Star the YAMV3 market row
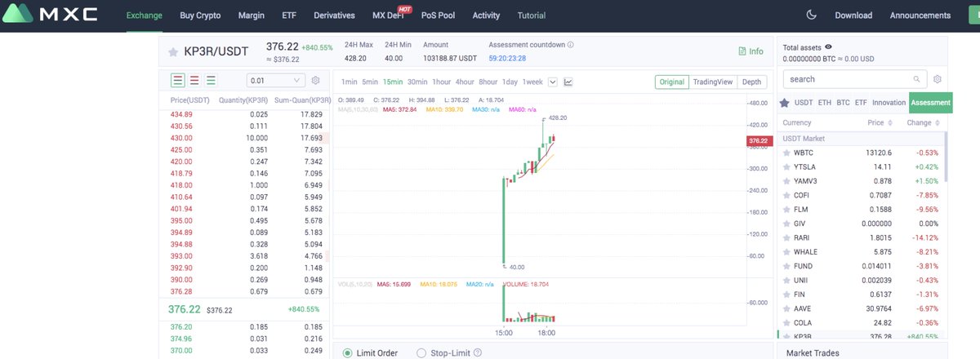This screenshot has height=359, width=980. pyautogui.click(x=787, y=181)
